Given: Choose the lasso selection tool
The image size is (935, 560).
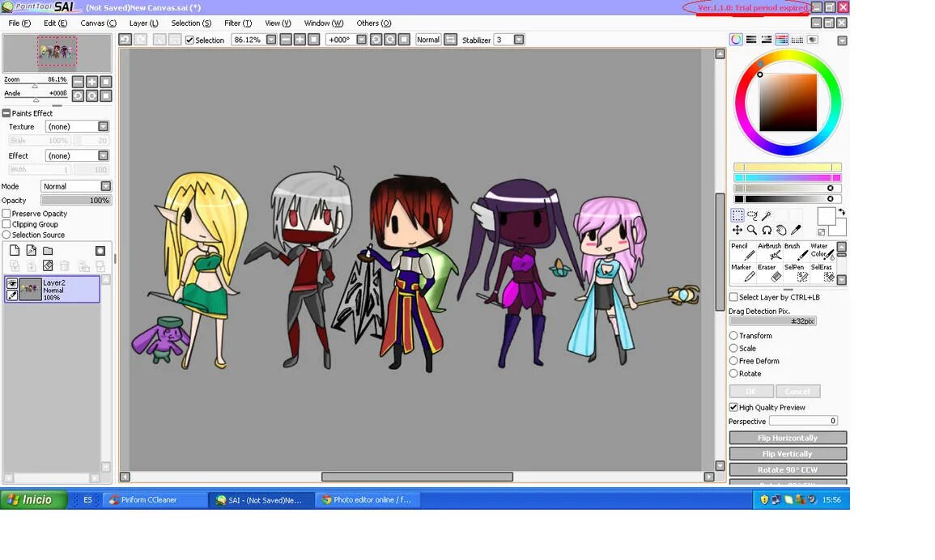Looking at the screenshot, I should click(752, 216).
